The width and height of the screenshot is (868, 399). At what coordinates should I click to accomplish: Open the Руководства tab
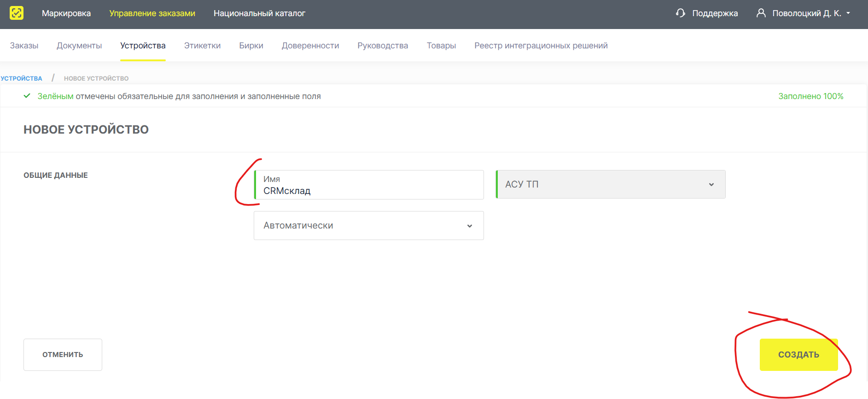(383, 46)
